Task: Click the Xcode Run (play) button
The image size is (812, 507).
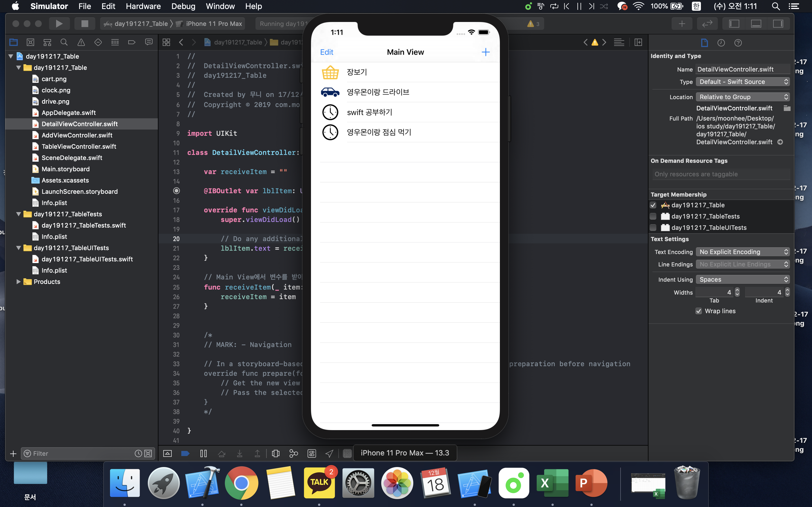Action: 59,23
